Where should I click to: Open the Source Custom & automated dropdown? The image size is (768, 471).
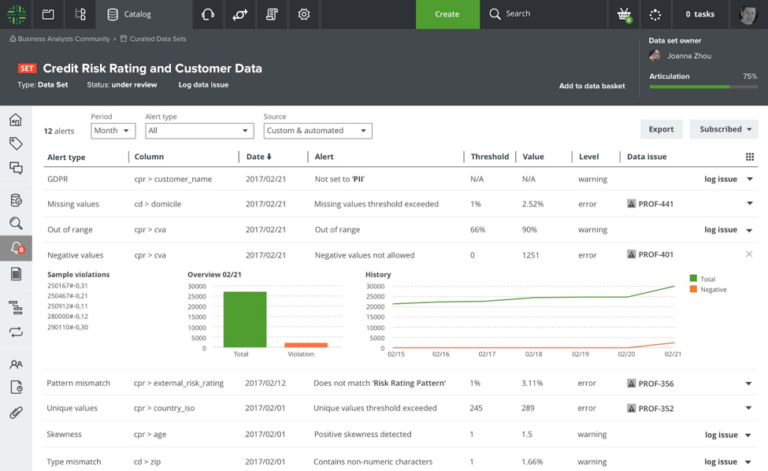click(x=317, y=131)
